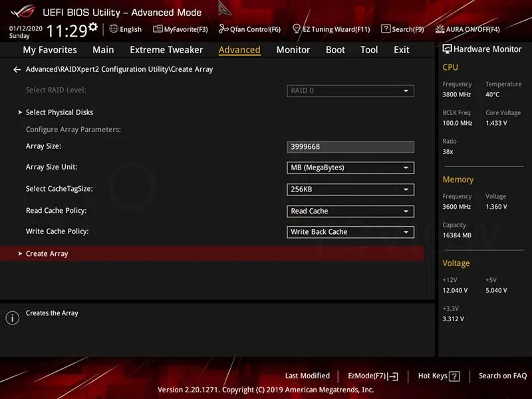Switch to the Monitor tab

293,50
